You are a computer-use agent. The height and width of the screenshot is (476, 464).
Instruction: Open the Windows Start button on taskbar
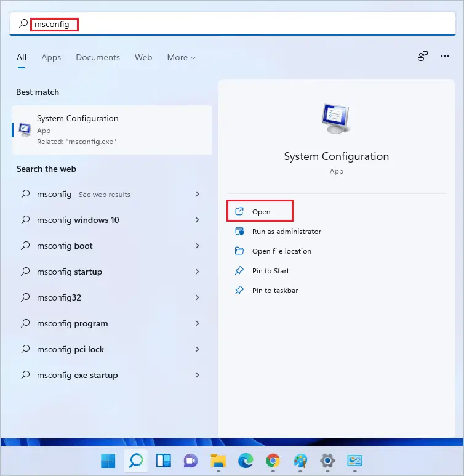(x=108, y=461)
